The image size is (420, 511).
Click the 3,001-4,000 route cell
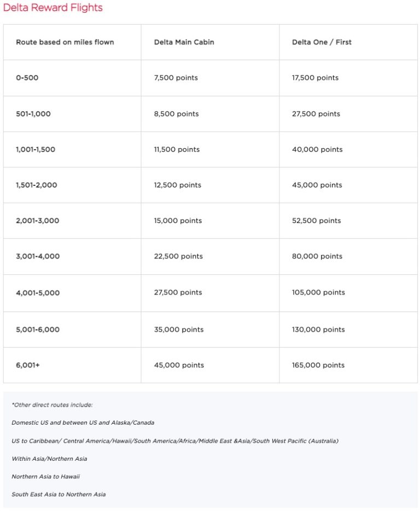[x=38, y=256]
